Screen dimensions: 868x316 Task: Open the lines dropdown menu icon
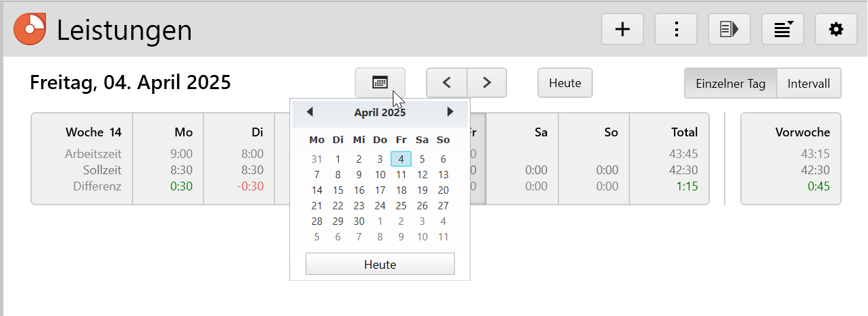(x=783, y=29)
